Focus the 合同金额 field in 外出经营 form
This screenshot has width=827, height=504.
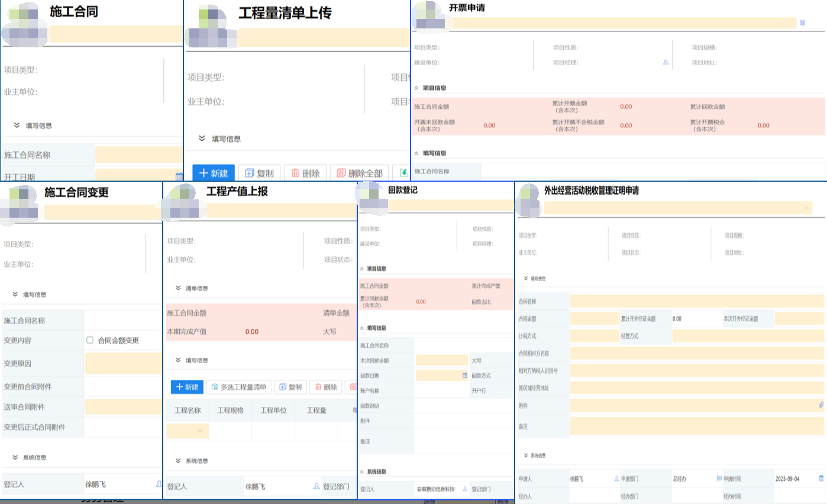[595, 318]
